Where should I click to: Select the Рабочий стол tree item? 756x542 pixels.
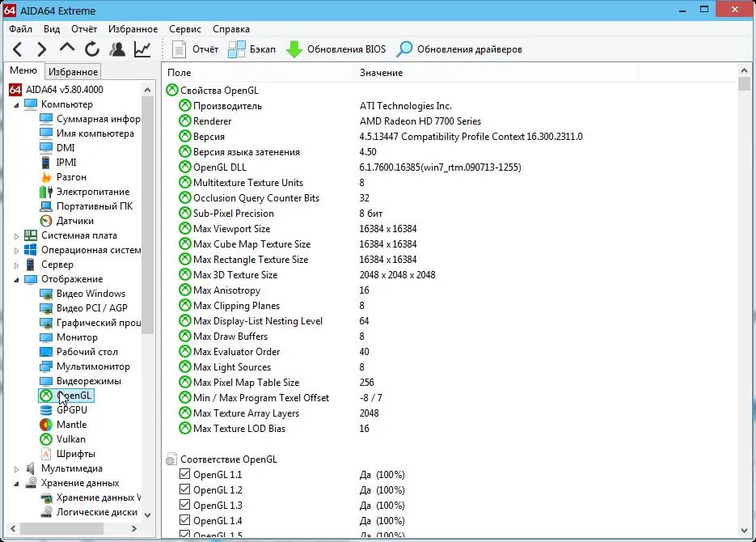coord(87,352)
